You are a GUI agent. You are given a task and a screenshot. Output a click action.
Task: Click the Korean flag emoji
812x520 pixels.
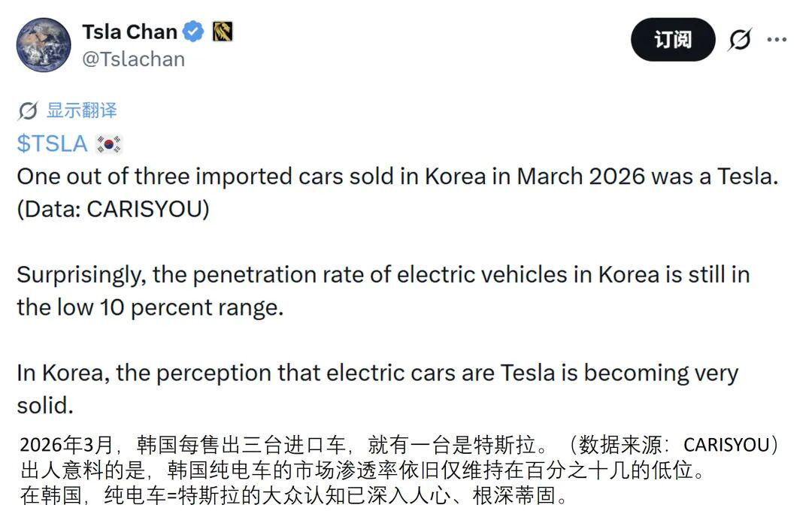tap(110, 144)
